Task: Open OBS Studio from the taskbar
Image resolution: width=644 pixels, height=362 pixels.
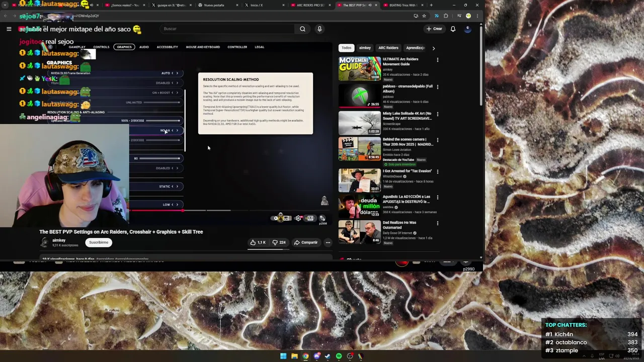Action: pos(350,356)
